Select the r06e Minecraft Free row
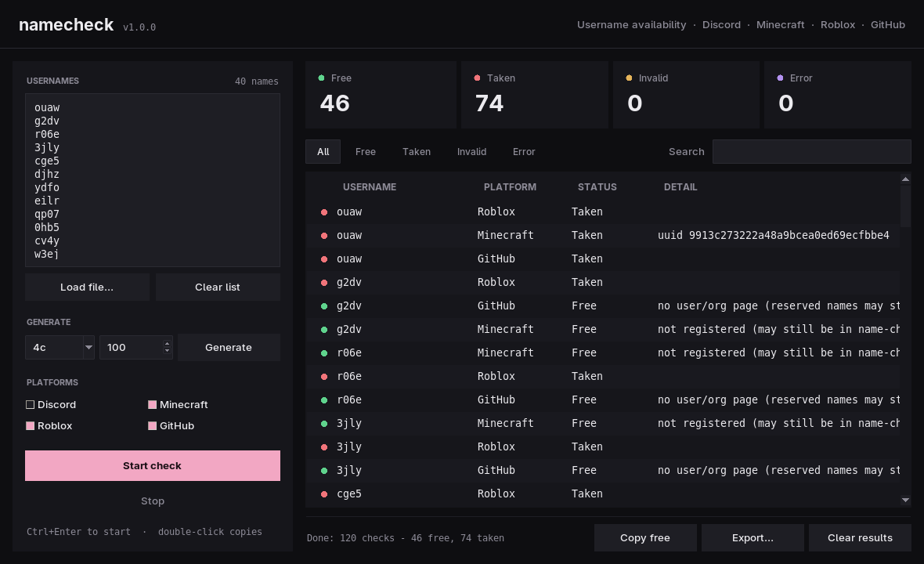Screen dimensions: 924x564 [603, 353]
